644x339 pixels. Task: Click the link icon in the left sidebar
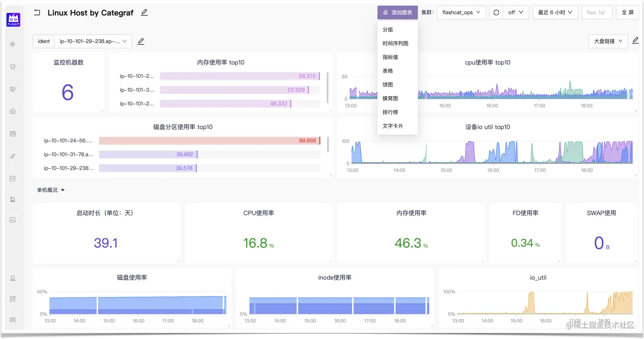tap(12, 156)
